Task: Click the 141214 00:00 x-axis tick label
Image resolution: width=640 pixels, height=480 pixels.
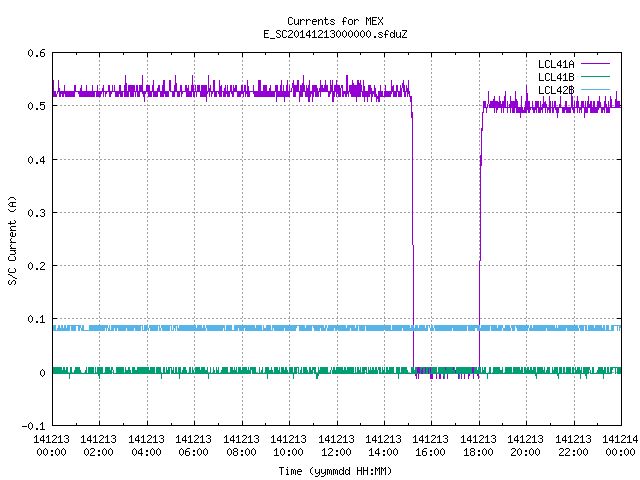Action: click(620, 445)
